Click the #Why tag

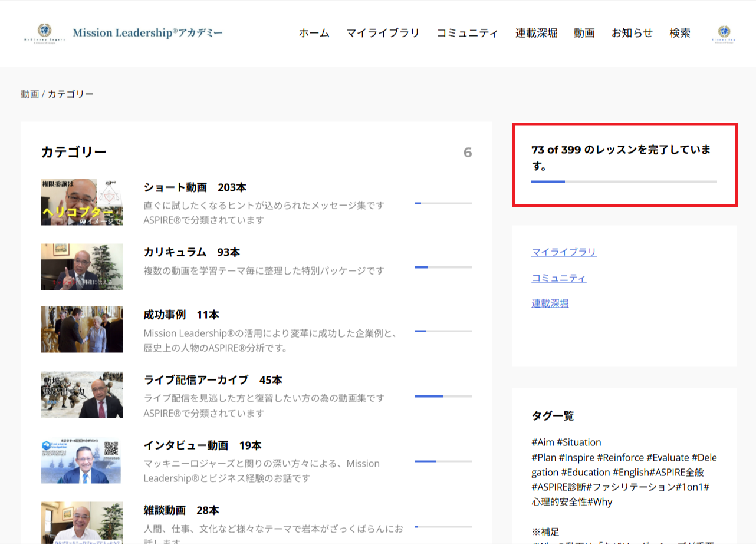tap(600, 503)
